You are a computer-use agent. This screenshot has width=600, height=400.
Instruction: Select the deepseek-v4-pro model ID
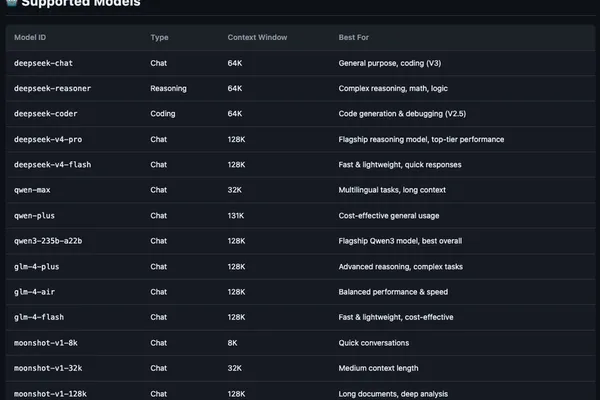(48, 139)
